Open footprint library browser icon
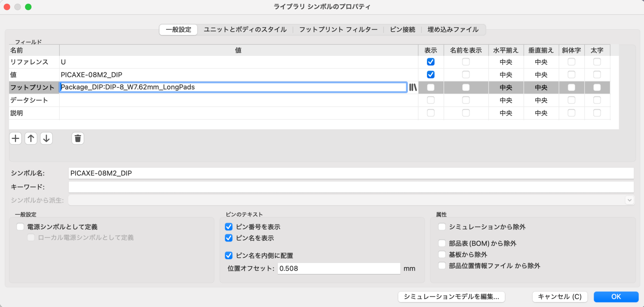 (413, 87)
